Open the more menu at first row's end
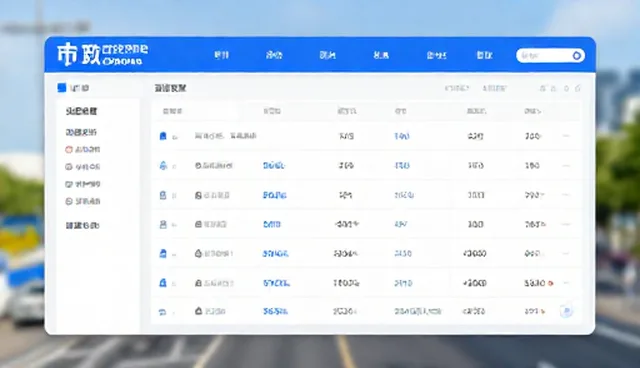The image size is (640, 368). (x=566, y=136)
